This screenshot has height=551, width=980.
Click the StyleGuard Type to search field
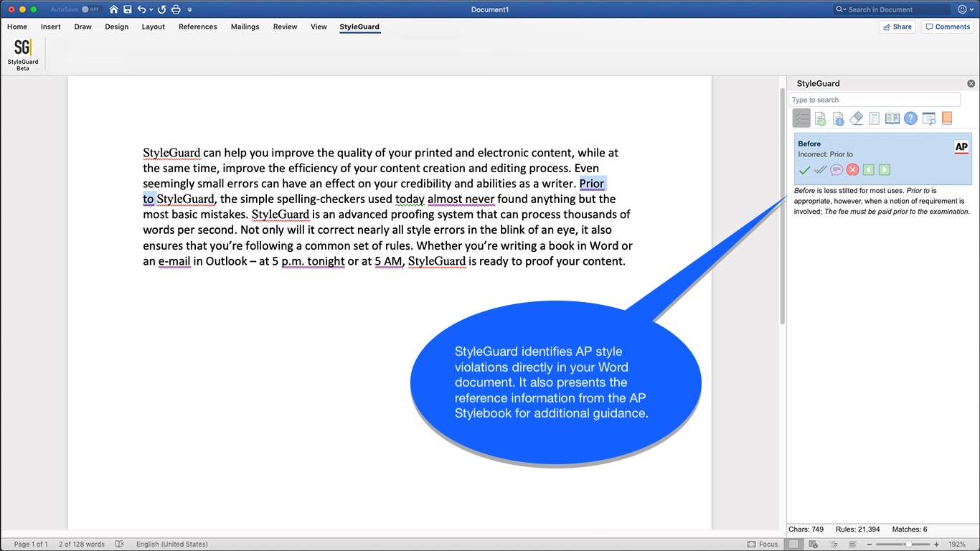click(875, 100)
